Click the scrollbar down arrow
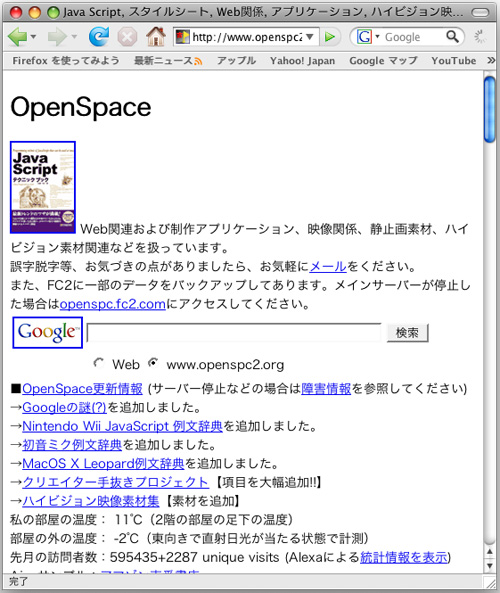Viewport: 500px width, 593px height. click(490, 565)
